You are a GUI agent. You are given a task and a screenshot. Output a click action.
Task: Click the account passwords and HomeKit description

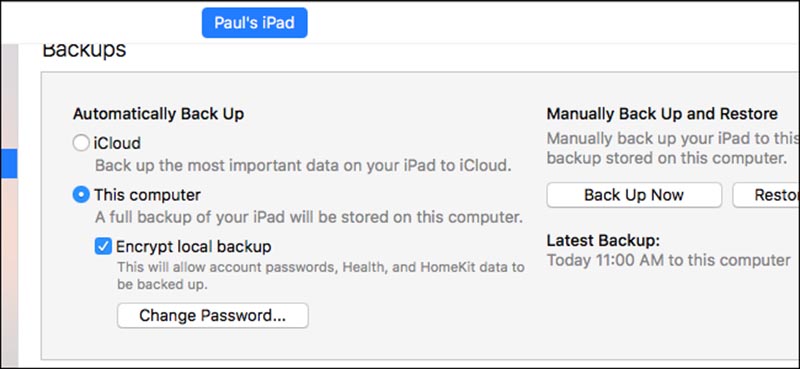[x=321, y=276]
